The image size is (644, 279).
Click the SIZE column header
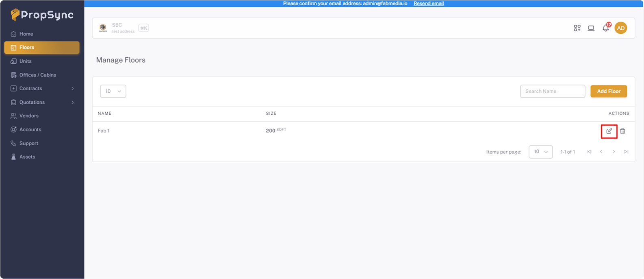[271, 113]
